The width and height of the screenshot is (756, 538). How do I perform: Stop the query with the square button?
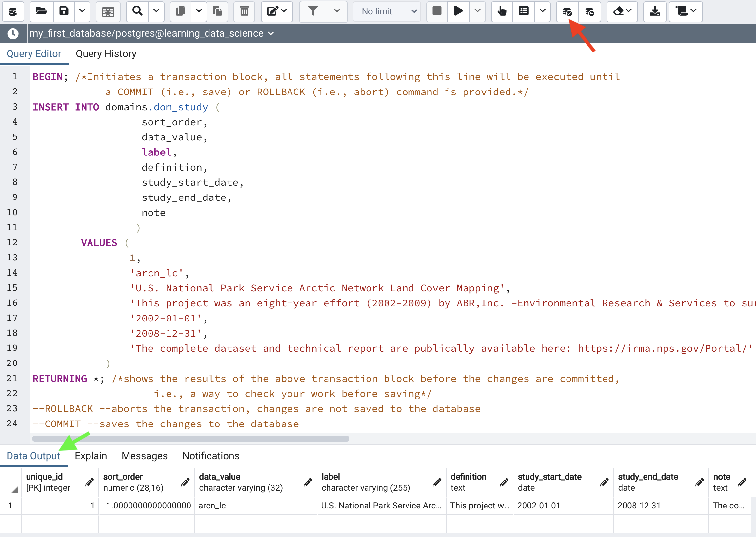click(x=437, y=11)
